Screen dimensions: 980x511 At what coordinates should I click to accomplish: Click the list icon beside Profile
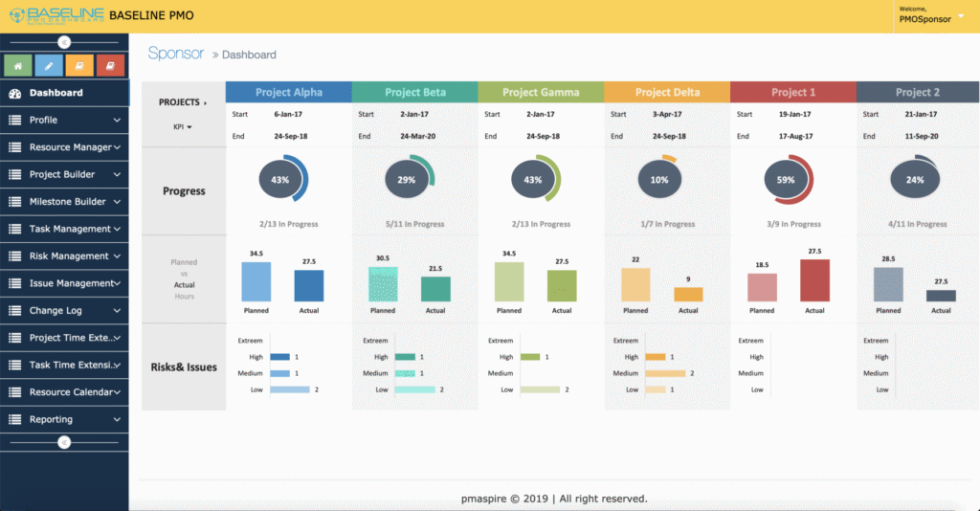pos(14,121)
